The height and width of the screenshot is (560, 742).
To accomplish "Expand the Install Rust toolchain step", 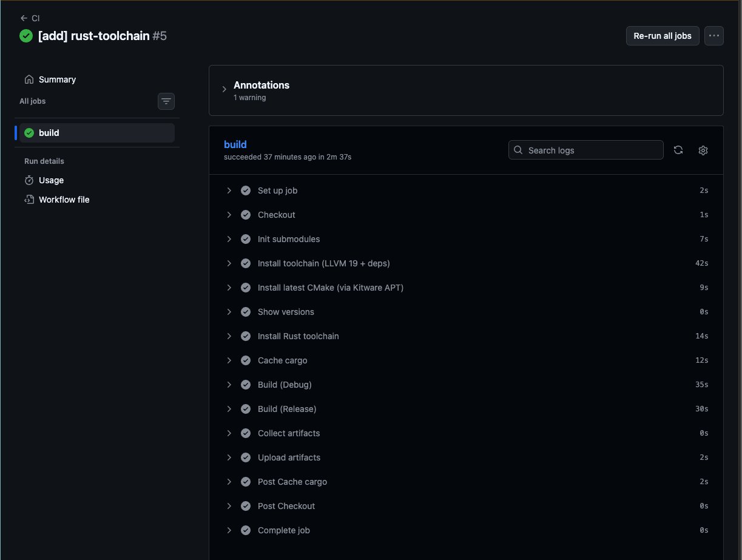I will point(229,336).
